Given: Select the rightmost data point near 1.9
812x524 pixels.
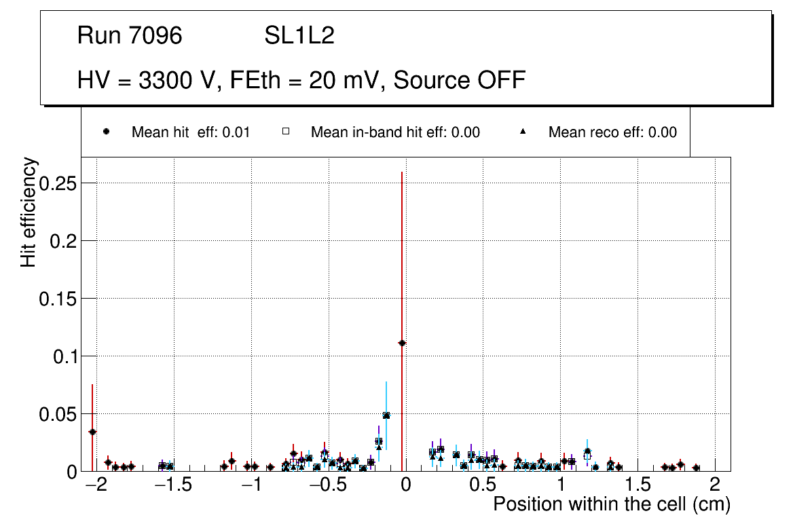Looking at the screenshot, I should click(x=696, y=468).
